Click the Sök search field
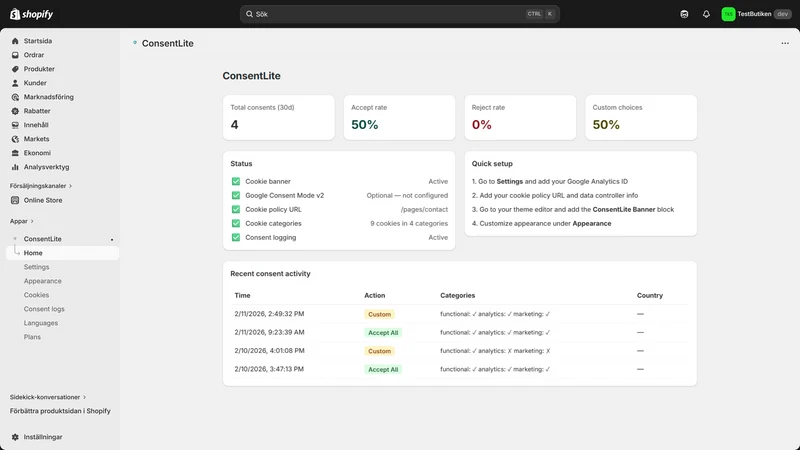Viewport: 800px width, 450px height. point(399,14)
